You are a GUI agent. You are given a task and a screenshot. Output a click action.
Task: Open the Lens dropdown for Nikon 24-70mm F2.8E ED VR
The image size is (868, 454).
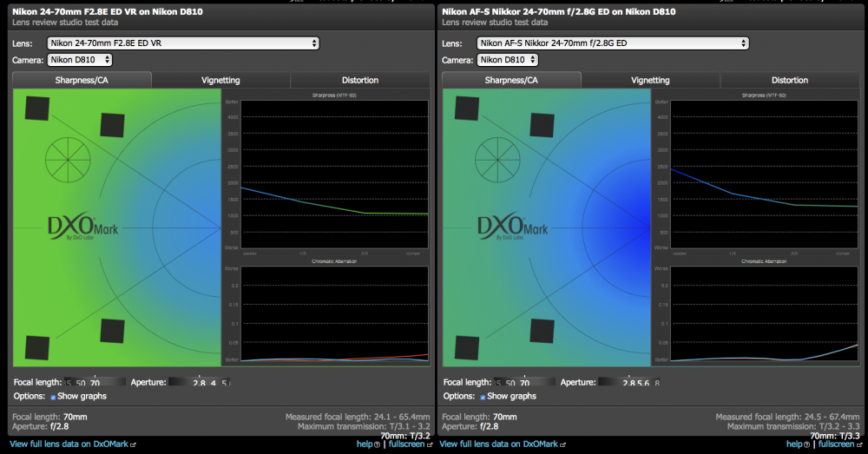pyautogui.click(x=182, y=43)
